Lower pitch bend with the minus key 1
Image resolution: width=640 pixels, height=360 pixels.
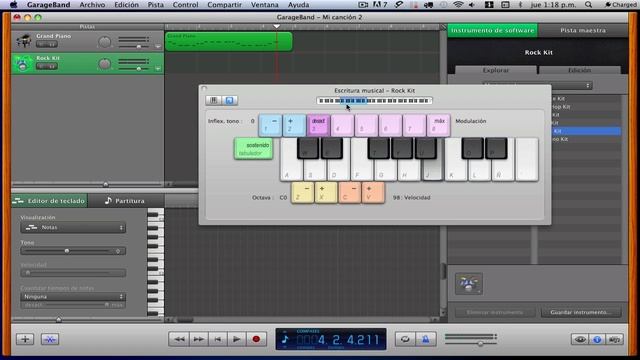270,125
